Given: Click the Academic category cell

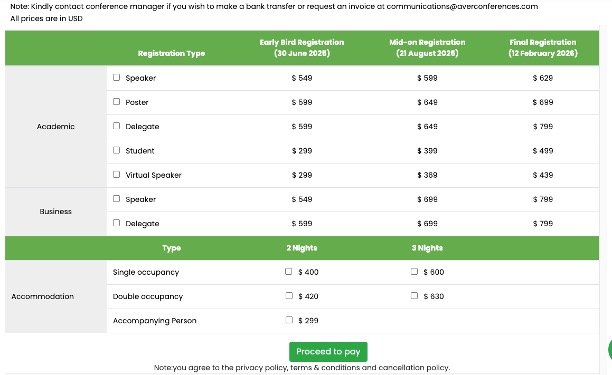Looking at the screenshot, I should coord(55,126).
